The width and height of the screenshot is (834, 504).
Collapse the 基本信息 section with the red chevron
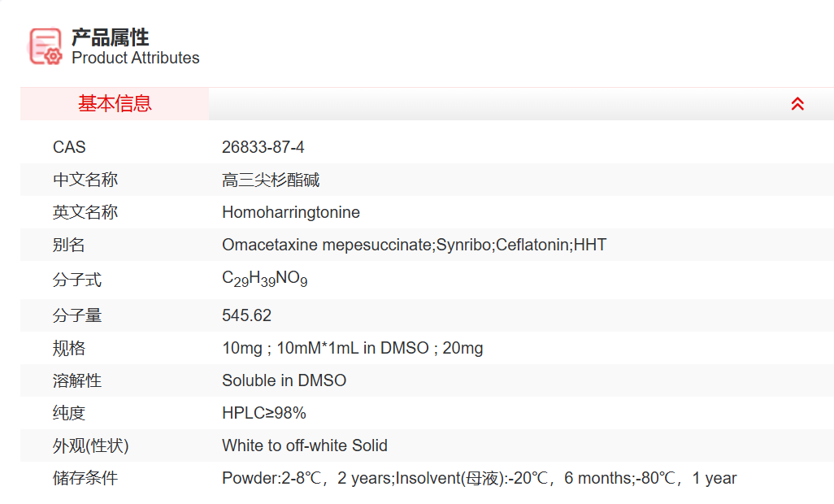click(x=797, y=104)
